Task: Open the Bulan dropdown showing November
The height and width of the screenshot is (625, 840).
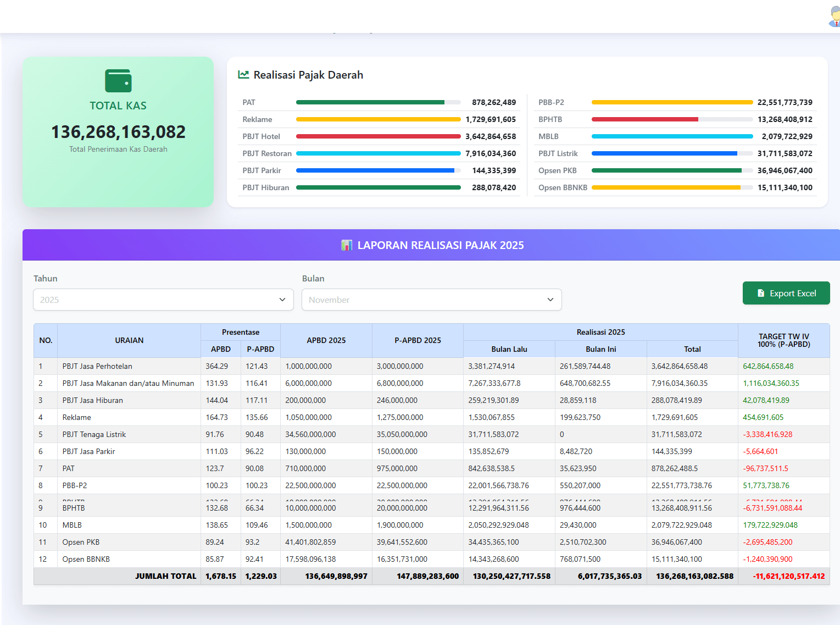Action: click(431, 300)
